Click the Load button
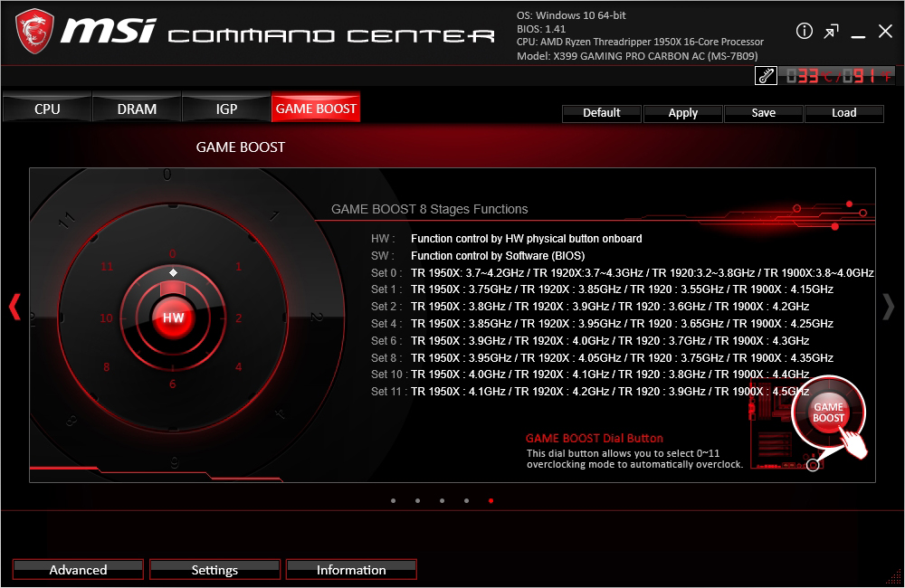The image size is (905, 588). [x=843, y=113]
